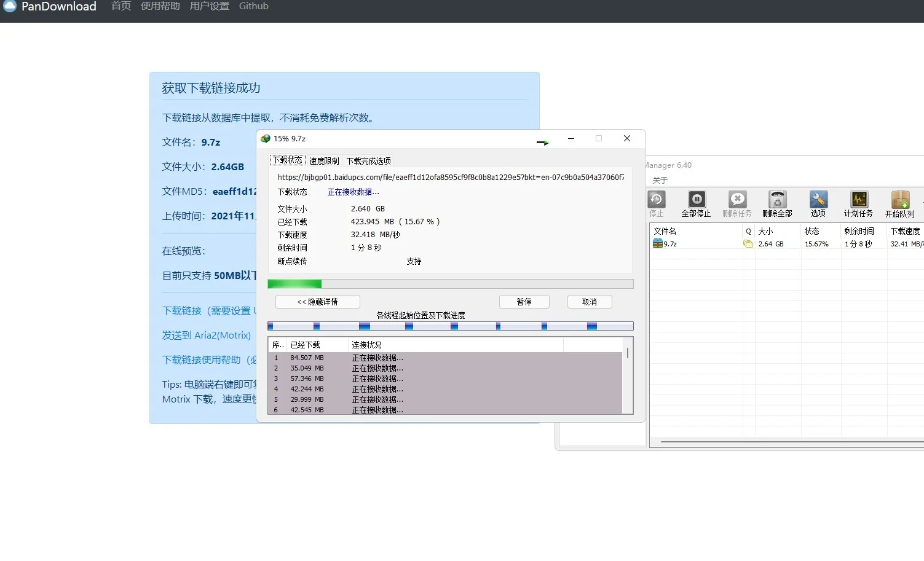The image size is (924, 561).
Task: Sort by 状态 column in IDM
Action: click(821, 231)
